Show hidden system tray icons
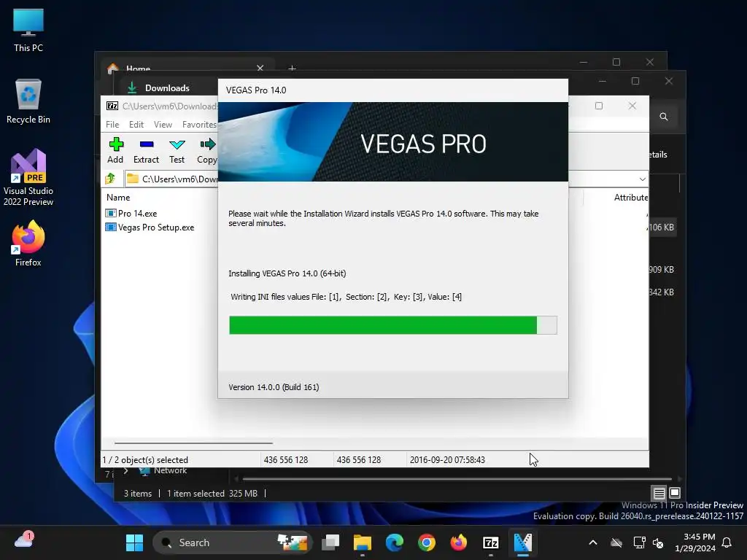 point(593,542)
